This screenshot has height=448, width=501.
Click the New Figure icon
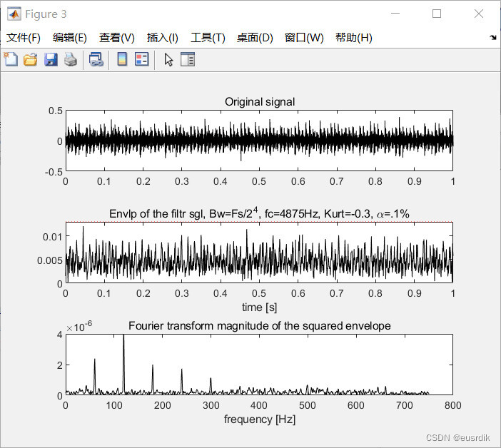click(11, 59)
